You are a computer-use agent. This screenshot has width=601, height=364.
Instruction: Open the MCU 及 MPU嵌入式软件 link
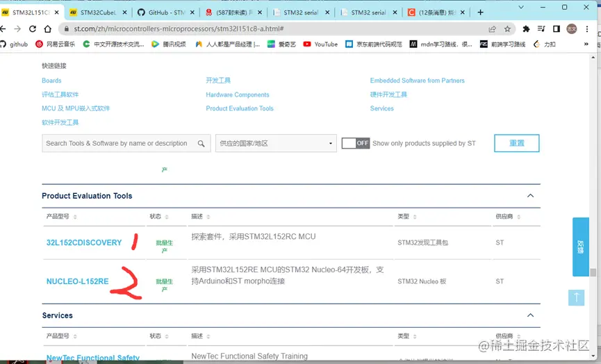tap(76, 108)
